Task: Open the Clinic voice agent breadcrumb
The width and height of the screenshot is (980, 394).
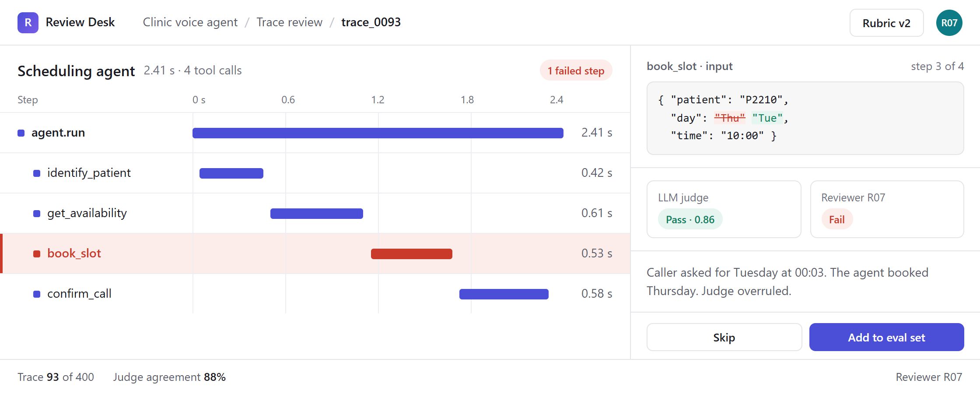Action: tap(190, 22)
